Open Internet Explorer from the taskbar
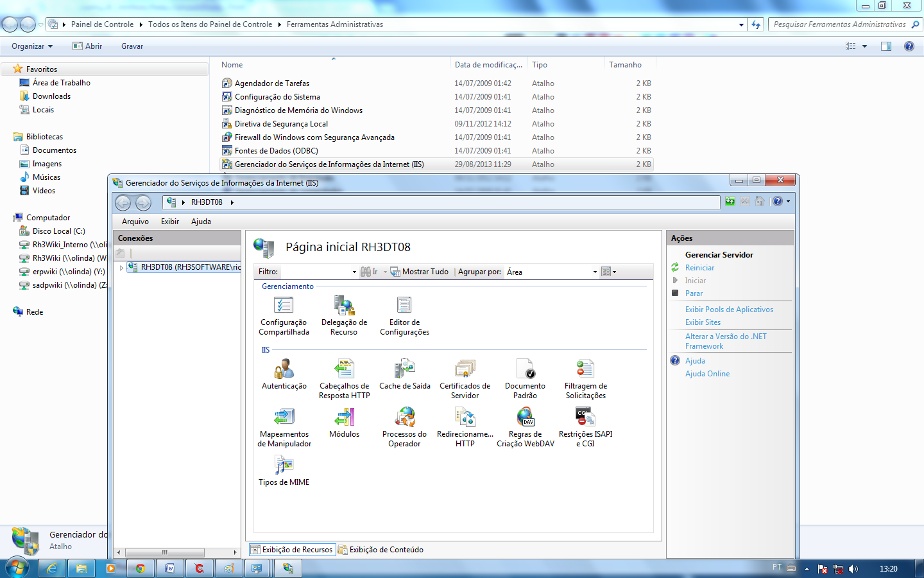Image resolution: width=924 pixels, height=578 pixels. (x=52, y=568)
